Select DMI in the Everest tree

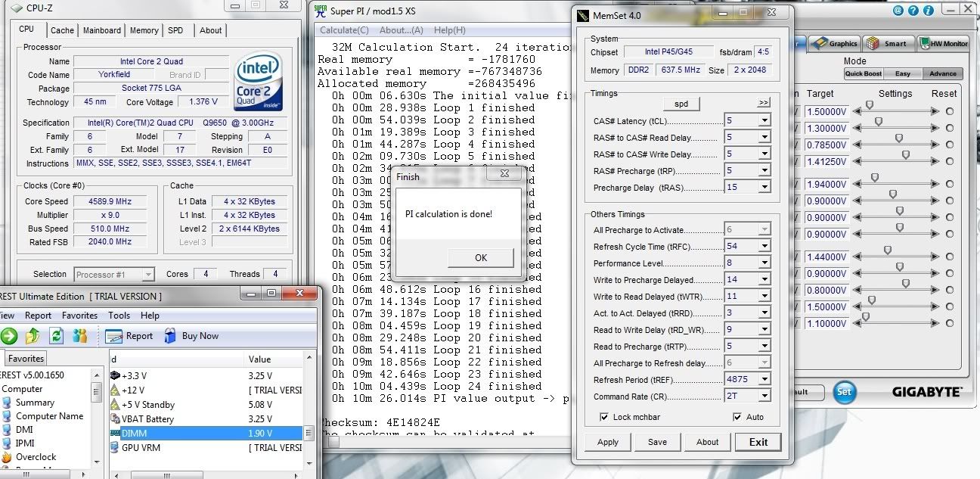[24, 430]
